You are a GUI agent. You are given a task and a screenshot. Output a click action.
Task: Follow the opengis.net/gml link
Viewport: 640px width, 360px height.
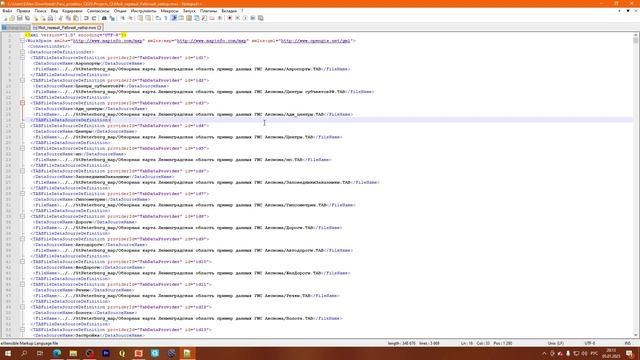coord(316,41)
